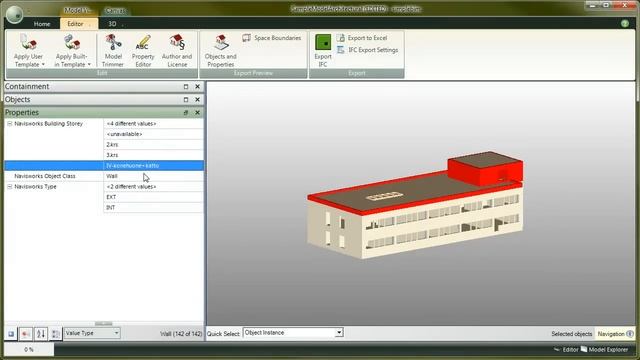Select the '<unavailable>' storey value

tap(153, 134)
